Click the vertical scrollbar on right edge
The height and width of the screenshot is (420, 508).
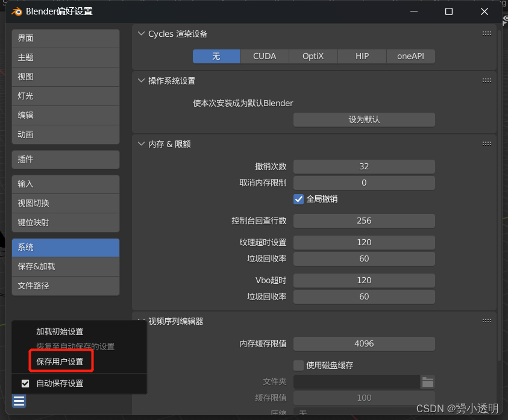(498, 195)
